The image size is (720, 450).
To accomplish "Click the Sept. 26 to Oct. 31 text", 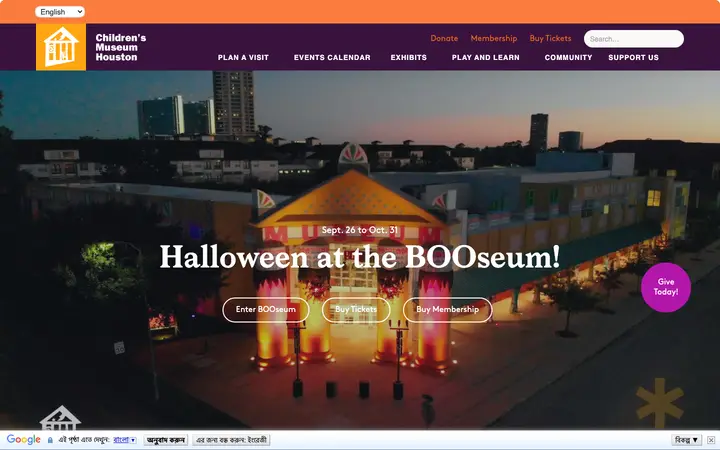I will [360, 230].
